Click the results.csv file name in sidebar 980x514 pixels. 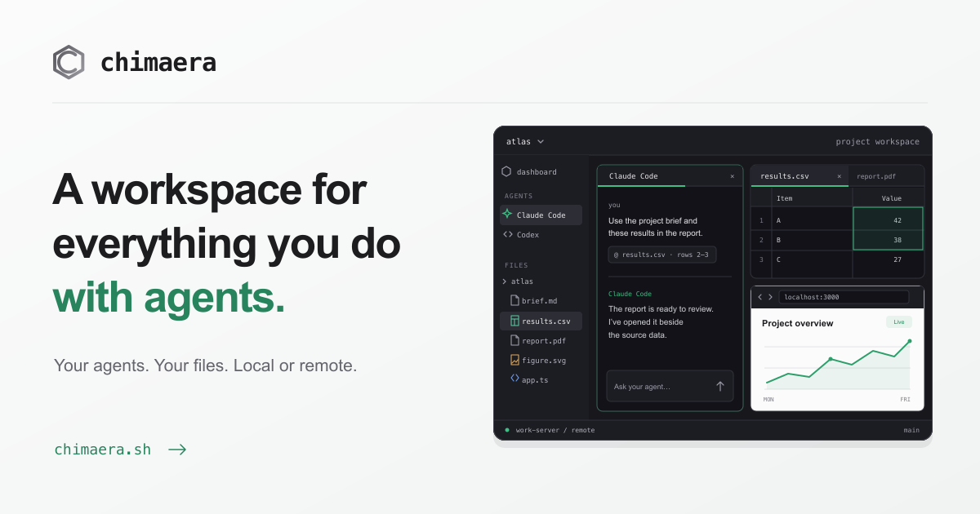click(546, 321)
